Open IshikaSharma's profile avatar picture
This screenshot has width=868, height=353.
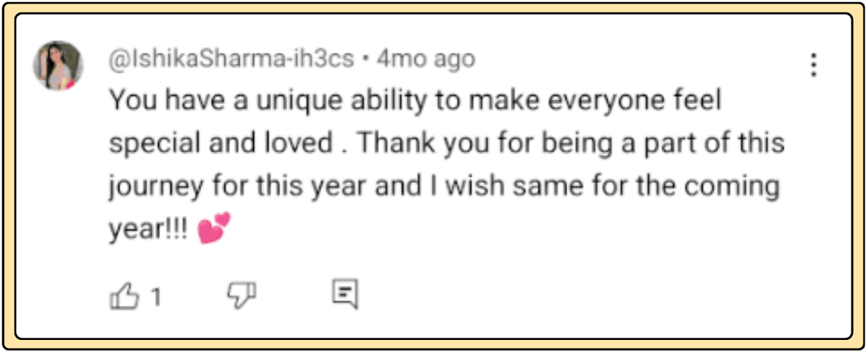click(x=58, y=66)
